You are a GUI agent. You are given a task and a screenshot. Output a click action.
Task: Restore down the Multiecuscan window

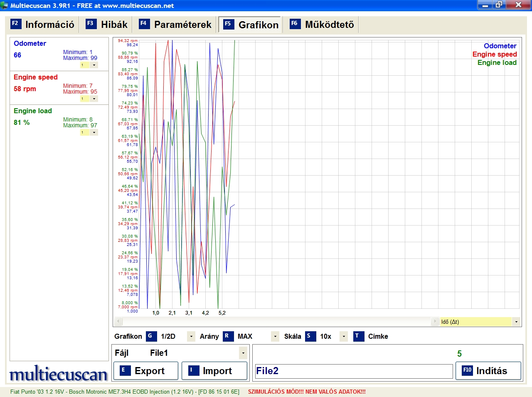click(x=499, y=5)
